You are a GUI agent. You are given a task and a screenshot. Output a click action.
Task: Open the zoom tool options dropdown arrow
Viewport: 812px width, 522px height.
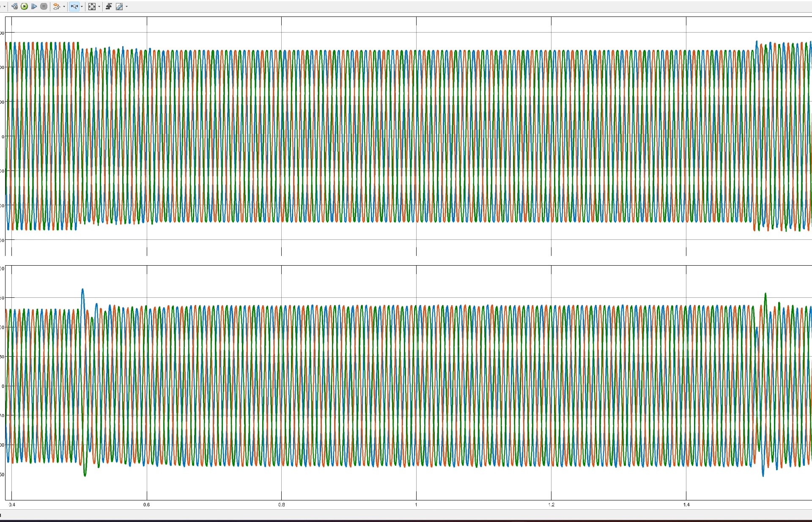(x=82, y=6)
